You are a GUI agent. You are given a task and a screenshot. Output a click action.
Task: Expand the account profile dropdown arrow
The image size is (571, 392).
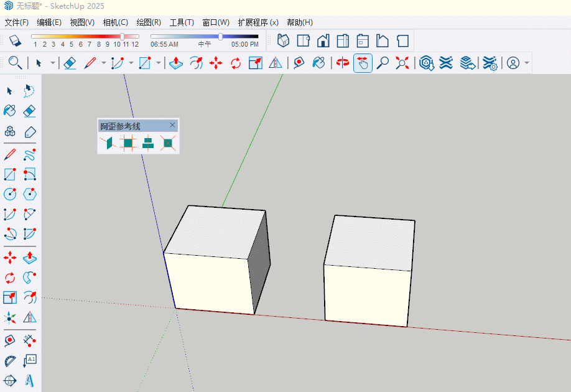point(527,63)
